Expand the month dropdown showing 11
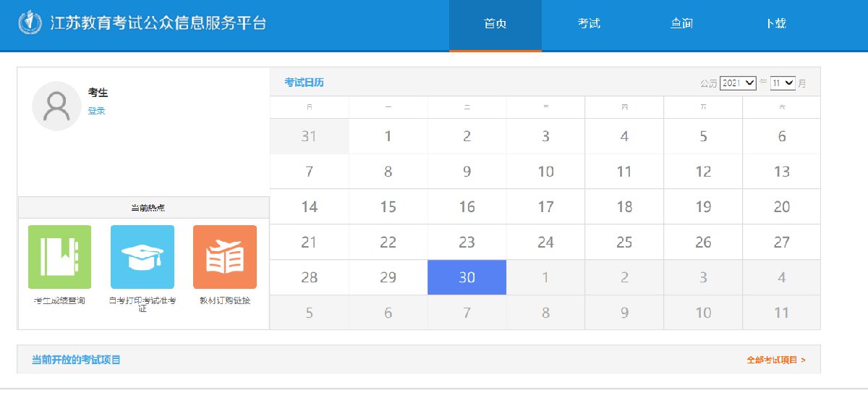Screen dimensions: 868x396 tap(783, 83)
